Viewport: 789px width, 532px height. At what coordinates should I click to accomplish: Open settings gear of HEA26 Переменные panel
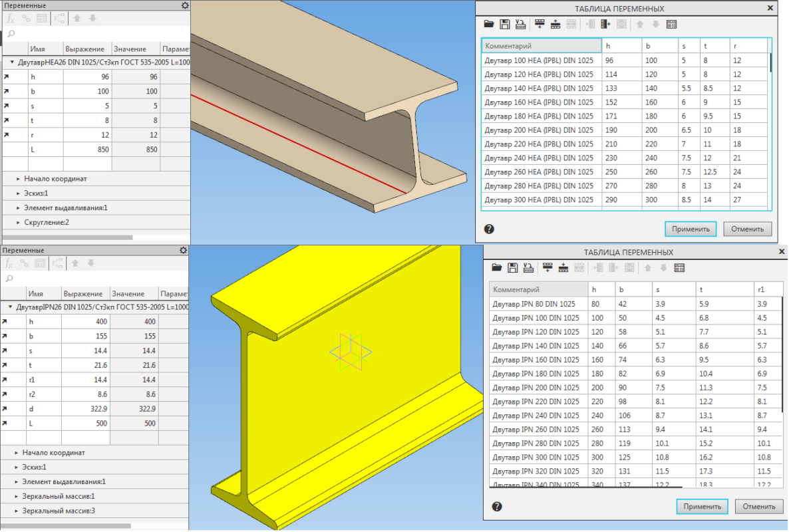(x=185, y=5)
